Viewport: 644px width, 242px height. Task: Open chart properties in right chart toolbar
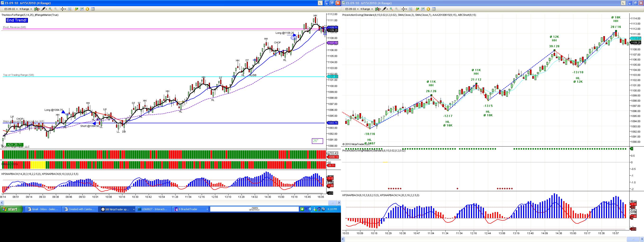coord(434,9)
